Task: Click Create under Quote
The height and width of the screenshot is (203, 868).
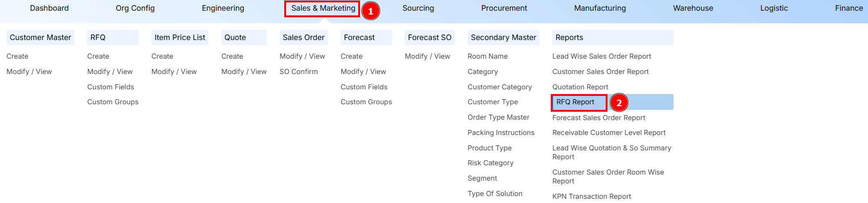Action: [x=232, y=56]
